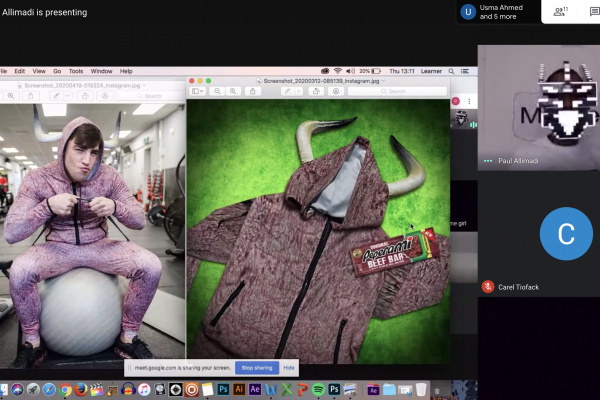Click Stop sharing button
The width and height of the screenshot is (600, 400).
click(257, 368)
